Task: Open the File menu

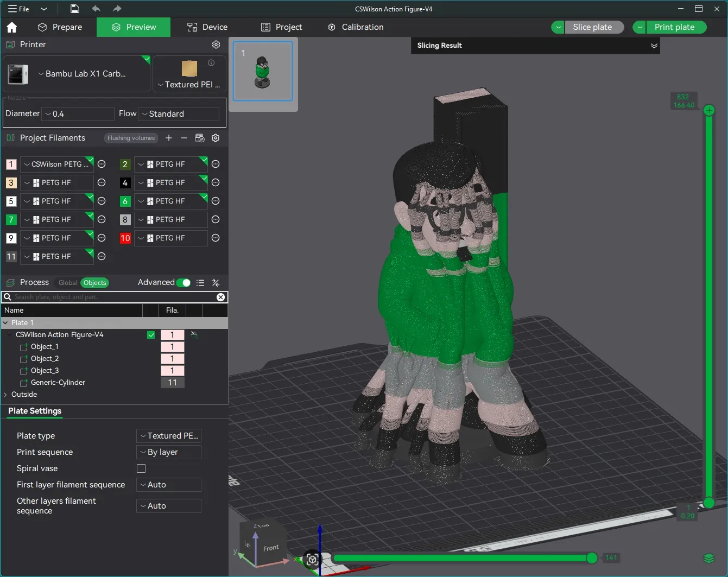Action: coord(19,9)
